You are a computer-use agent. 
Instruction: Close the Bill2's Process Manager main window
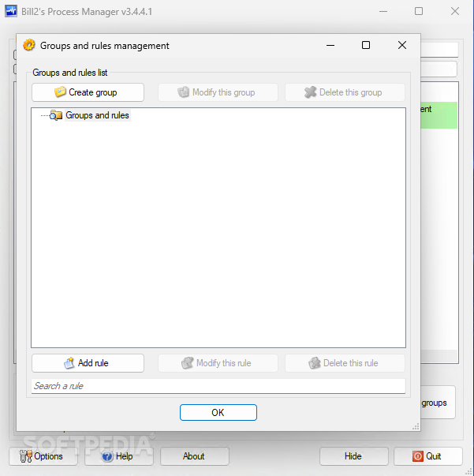click(455, 11)
